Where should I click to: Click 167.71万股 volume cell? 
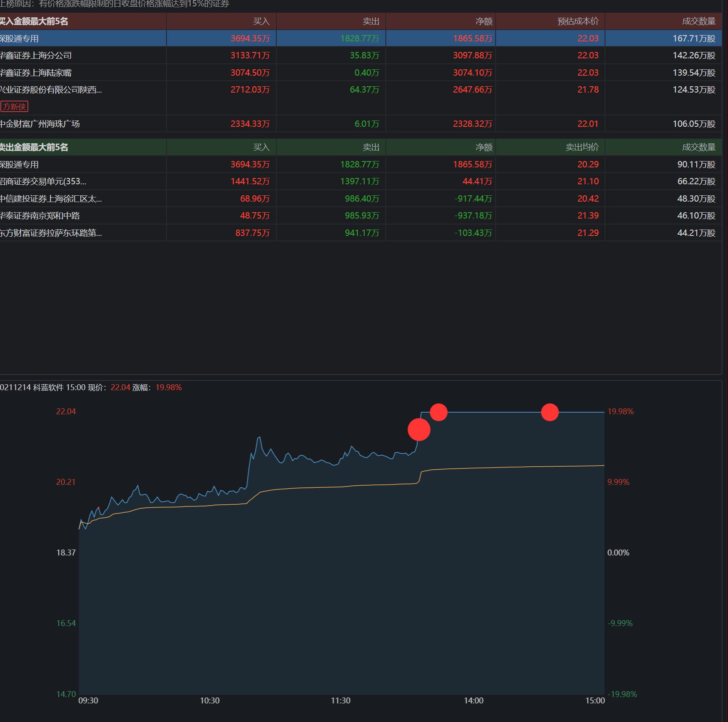click(694, 38)
